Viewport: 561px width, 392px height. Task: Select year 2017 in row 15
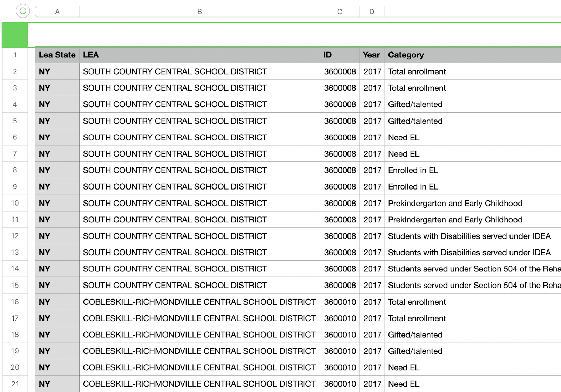372,285
